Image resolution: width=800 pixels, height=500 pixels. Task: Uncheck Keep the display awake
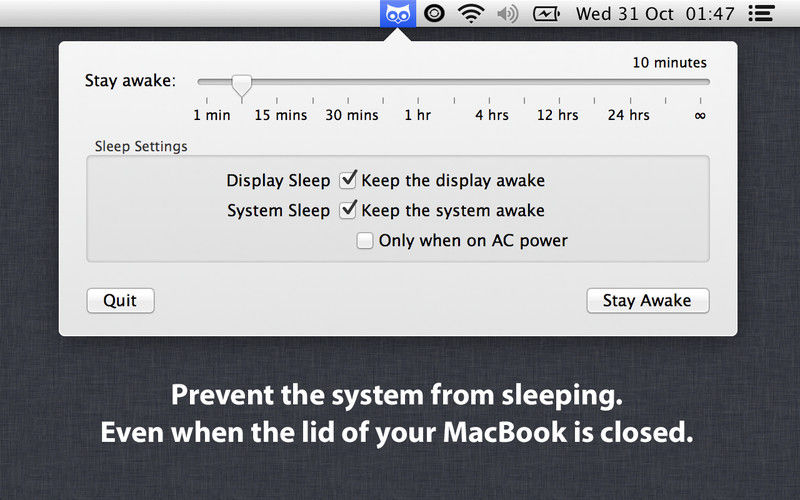tap(348, 180)
